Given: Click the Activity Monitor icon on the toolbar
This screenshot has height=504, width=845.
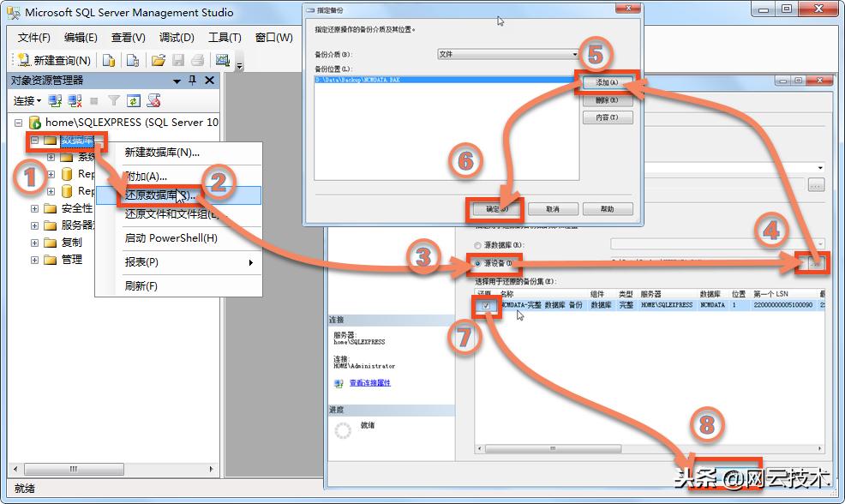Looking at the screenshot, I should point(224,60).
